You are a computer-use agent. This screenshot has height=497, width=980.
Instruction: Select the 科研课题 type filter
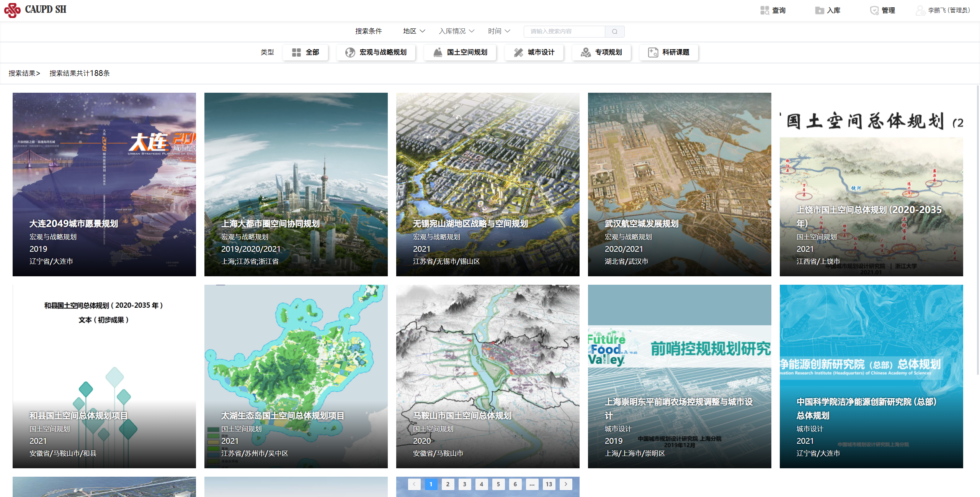click(669, 52)
